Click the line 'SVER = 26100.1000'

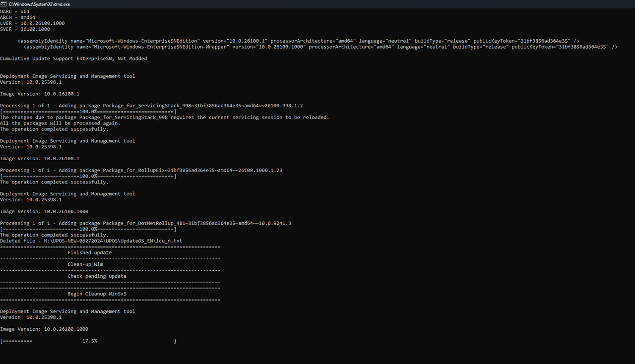click(25, 29)
